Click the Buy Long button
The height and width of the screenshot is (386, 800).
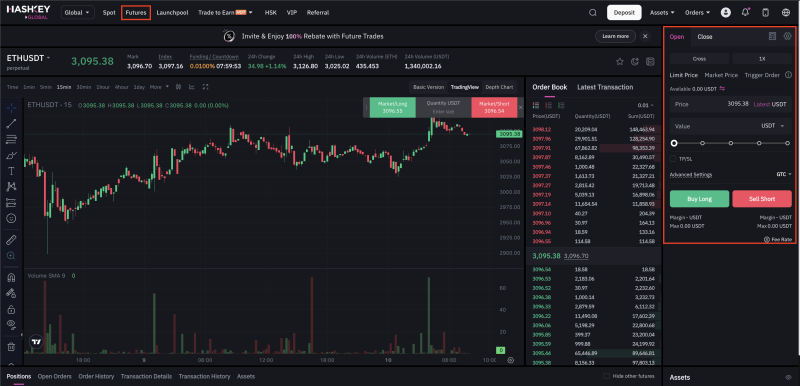[x=699, y=199]
